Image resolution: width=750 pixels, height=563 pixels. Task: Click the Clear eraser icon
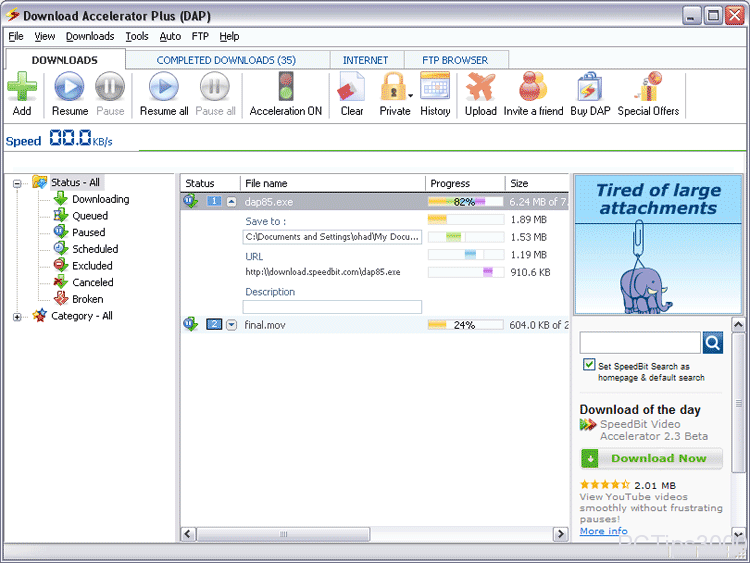coord(352,87)
